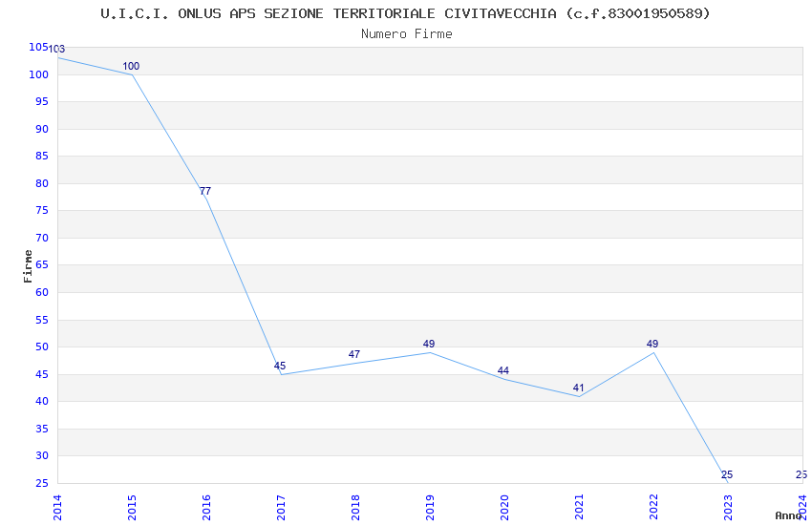Select the data point label '41'
This screenshot has width=812, height=525.
coord(579,388)
